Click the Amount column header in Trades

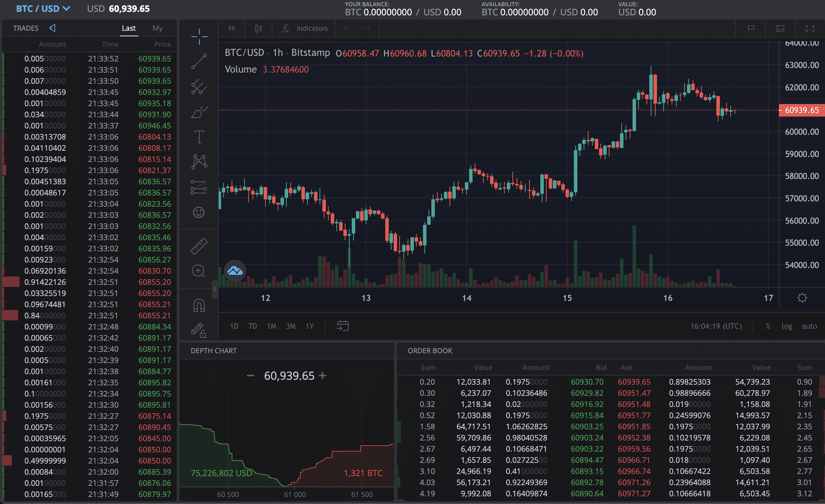[52, 44]
